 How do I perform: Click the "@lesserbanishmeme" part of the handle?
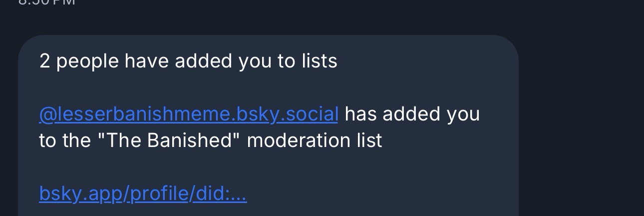[x=135, y=114]
